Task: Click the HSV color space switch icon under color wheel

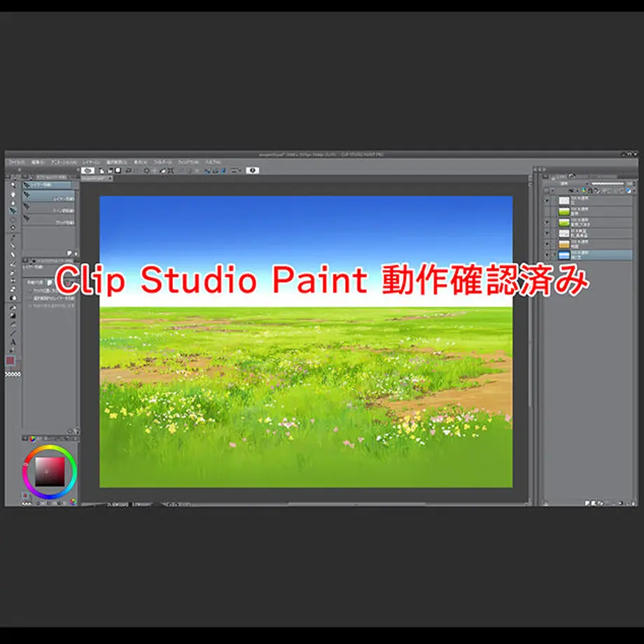Action: pyautogui.click(x=73, y=501)
